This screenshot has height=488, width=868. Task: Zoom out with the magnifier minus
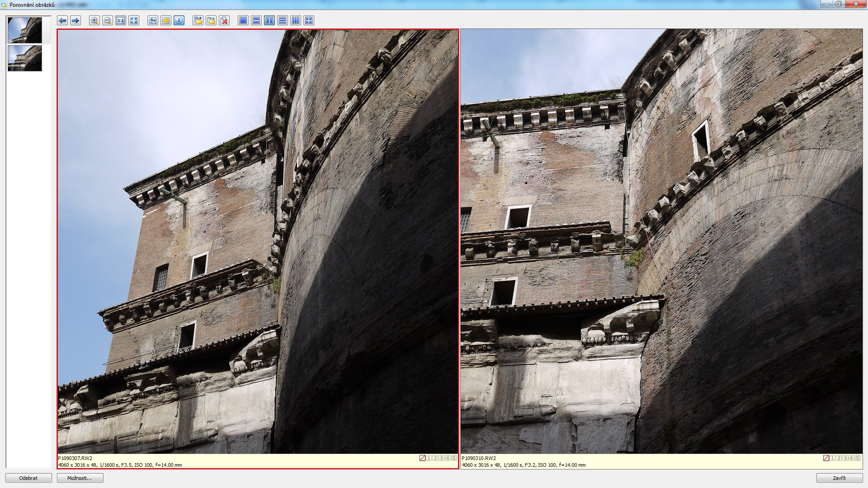click(x=107, y=21)
